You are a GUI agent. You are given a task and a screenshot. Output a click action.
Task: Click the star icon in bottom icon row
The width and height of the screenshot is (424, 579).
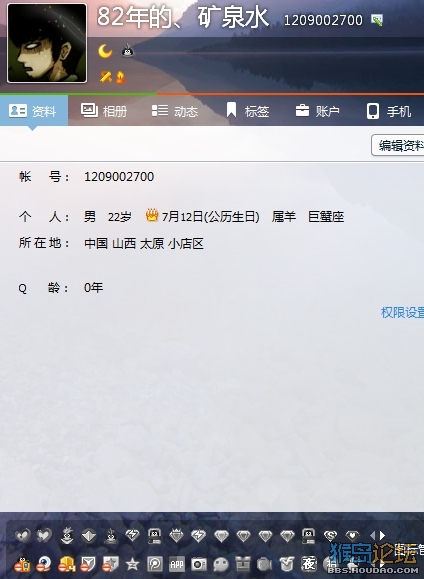[x=132, y=564]
